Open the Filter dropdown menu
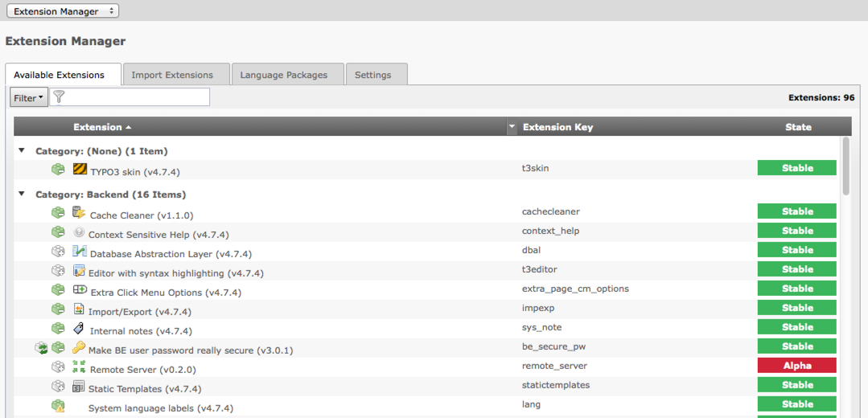This screenshot has height=418, width=868. click(29, 98)
